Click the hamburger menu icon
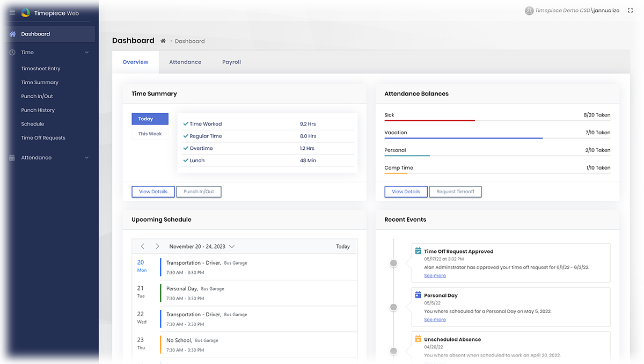644x364 pixels. [x=12, y=13]
